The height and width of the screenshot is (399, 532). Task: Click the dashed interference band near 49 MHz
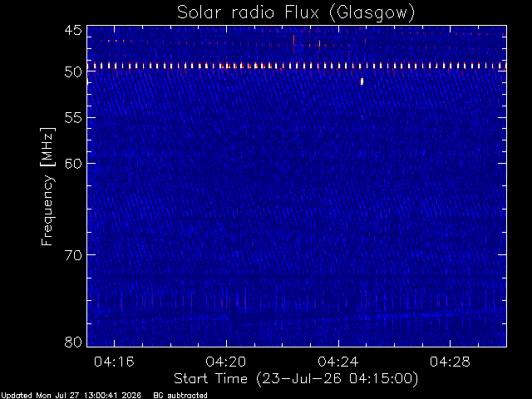[297, 66]
